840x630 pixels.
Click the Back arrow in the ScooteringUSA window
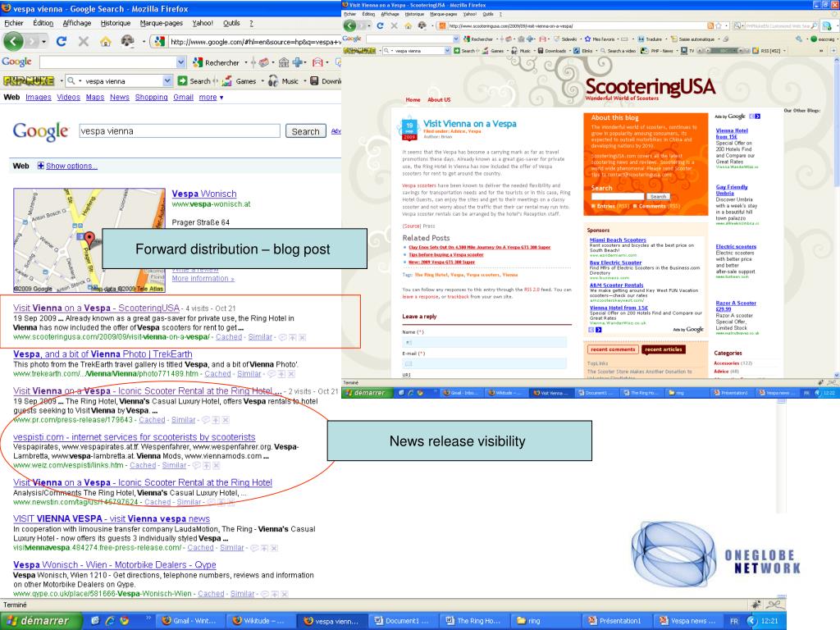(349, 25)
